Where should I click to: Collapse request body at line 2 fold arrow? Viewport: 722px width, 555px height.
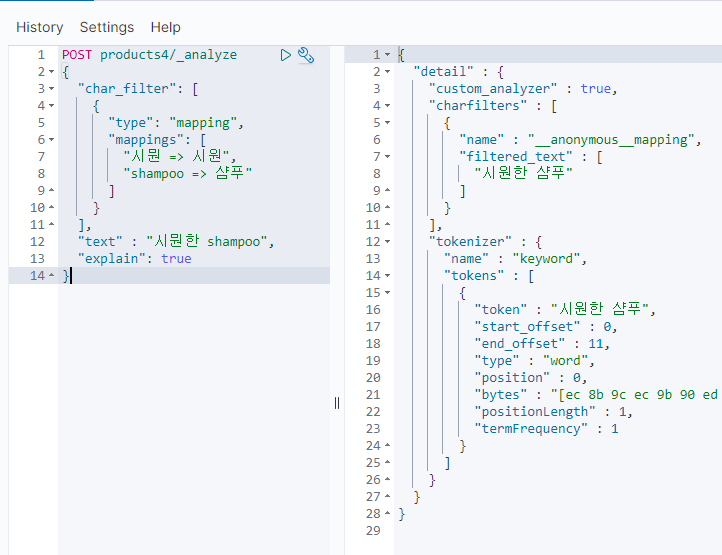point(50,72)
